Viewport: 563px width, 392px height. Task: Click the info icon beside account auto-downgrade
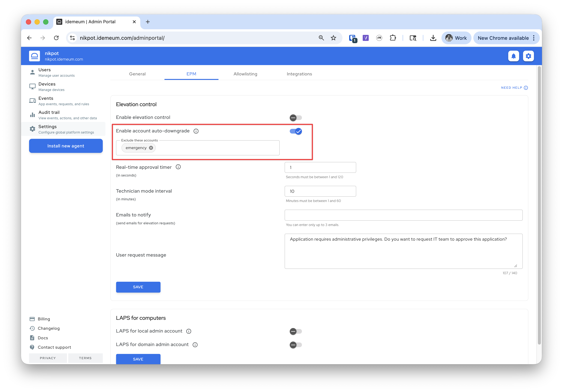[196, 131]
